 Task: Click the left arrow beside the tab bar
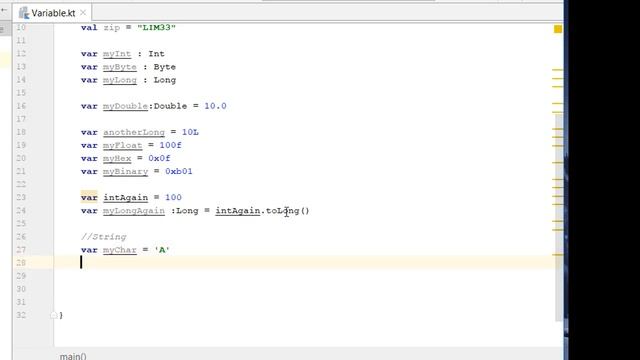(x=4, y=10)
